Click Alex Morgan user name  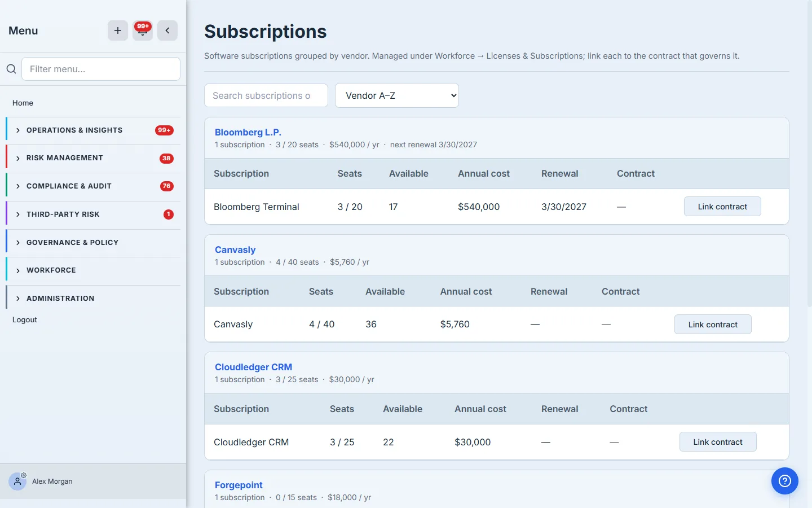pos(52,481)
